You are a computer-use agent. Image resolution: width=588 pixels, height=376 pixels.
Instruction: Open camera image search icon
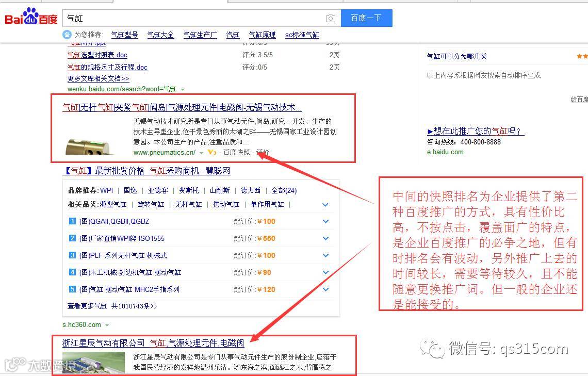[x=331, y=19]
